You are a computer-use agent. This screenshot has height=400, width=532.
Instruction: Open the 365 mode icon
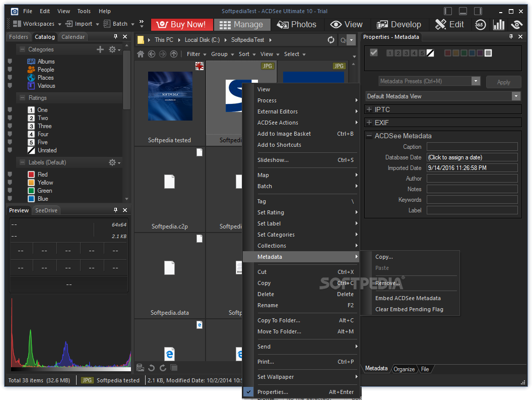click(x=480, y=25)
